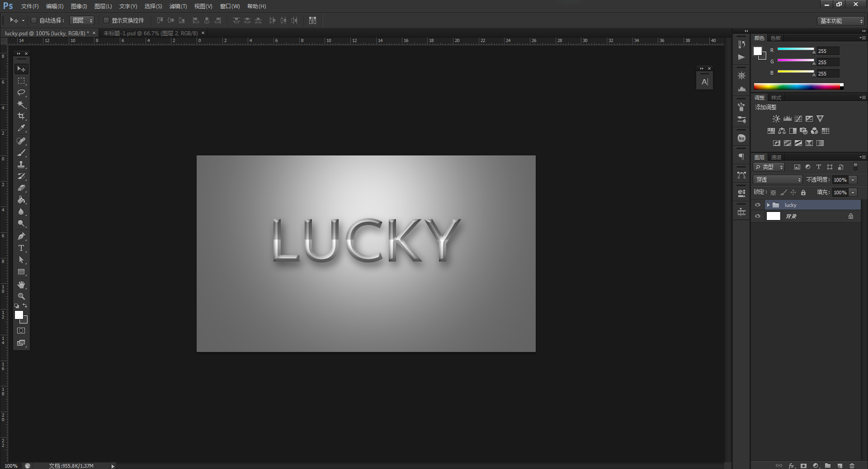
Task: Open the 文件(F) menu
Action: coord(30,6)
